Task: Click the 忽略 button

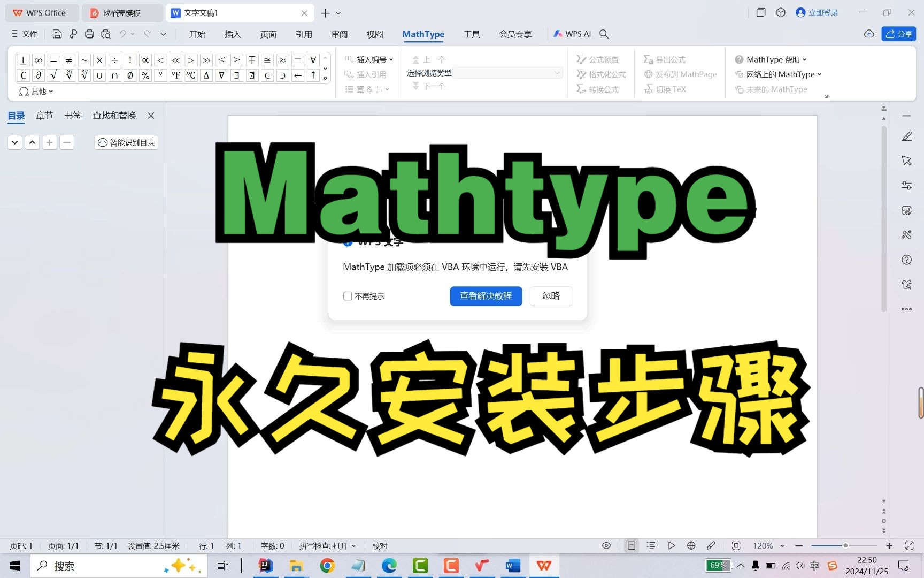Action: click(551, 296)
